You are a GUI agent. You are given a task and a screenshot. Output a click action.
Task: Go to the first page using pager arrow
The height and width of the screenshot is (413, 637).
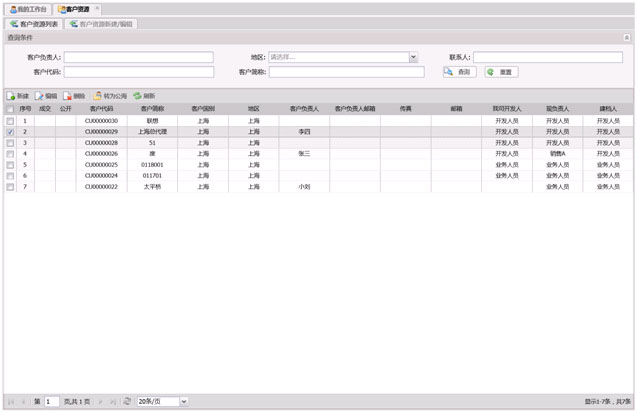click(x=11, y=401)
